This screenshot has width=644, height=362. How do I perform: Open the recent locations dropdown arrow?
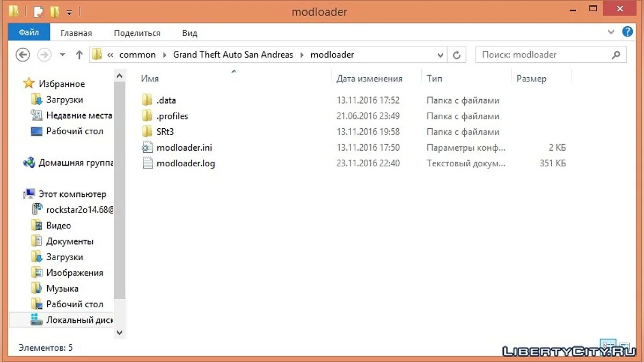click(62, 55)
